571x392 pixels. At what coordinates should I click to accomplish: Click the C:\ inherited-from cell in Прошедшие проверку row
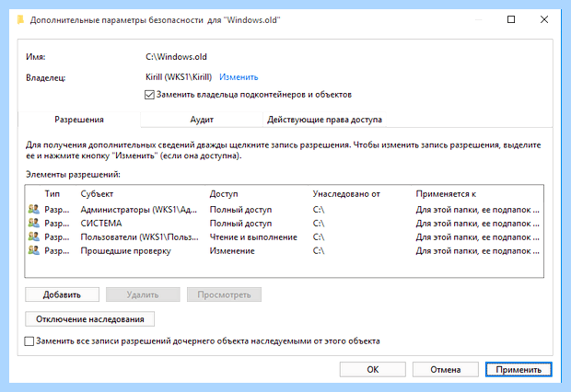[319, 251]
